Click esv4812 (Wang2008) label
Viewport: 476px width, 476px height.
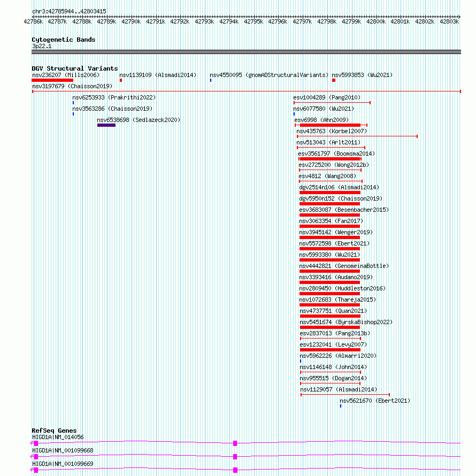tap(327, 176)
